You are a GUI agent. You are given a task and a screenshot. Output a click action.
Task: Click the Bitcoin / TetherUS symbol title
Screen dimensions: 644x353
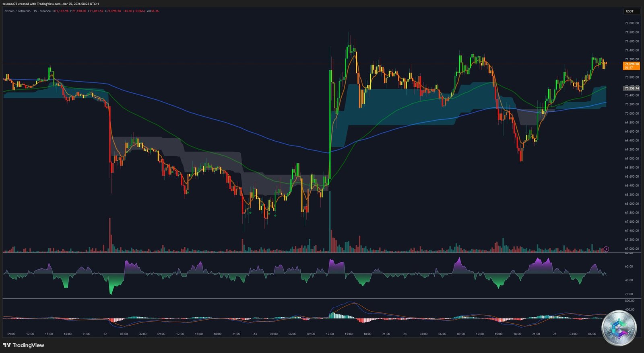click(27, 11)
